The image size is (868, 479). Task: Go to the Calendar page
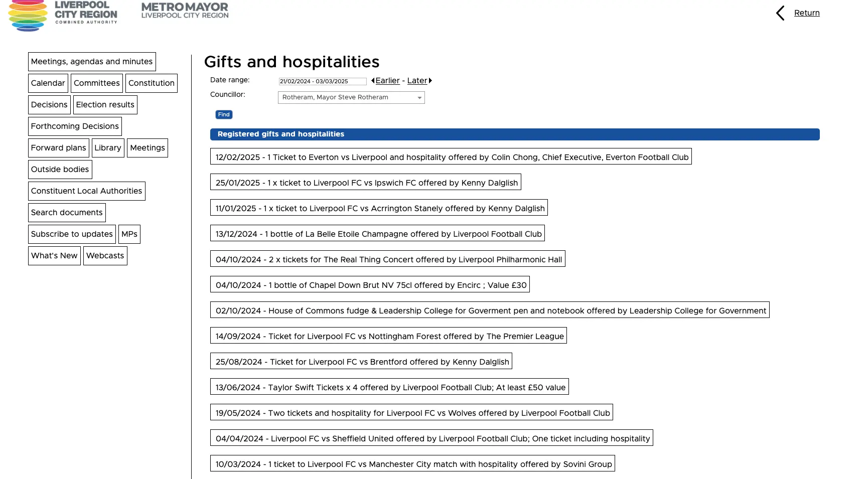[48, 83]
